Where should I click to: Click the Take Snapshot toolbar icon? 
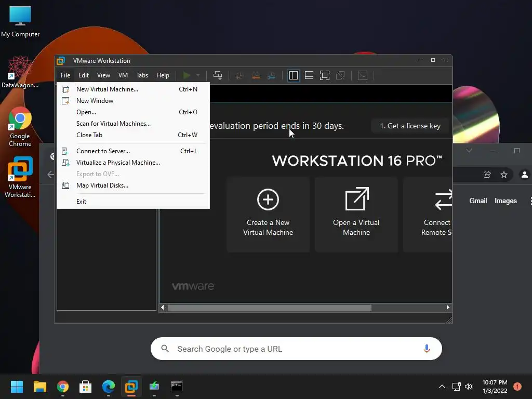click(240, 75)
